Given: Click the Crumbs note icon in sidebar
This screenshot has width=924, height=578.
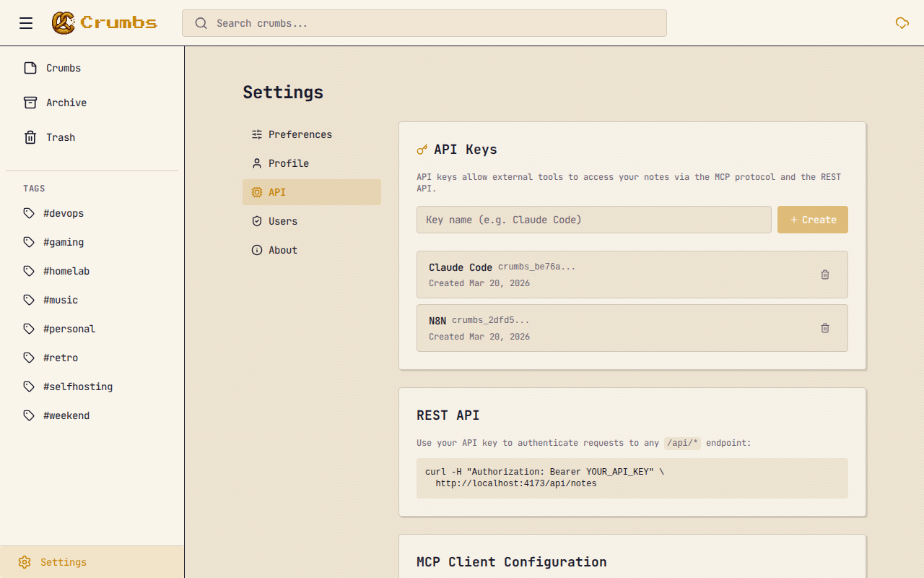Looking at the screenshot, I should [x=30, y=68].
